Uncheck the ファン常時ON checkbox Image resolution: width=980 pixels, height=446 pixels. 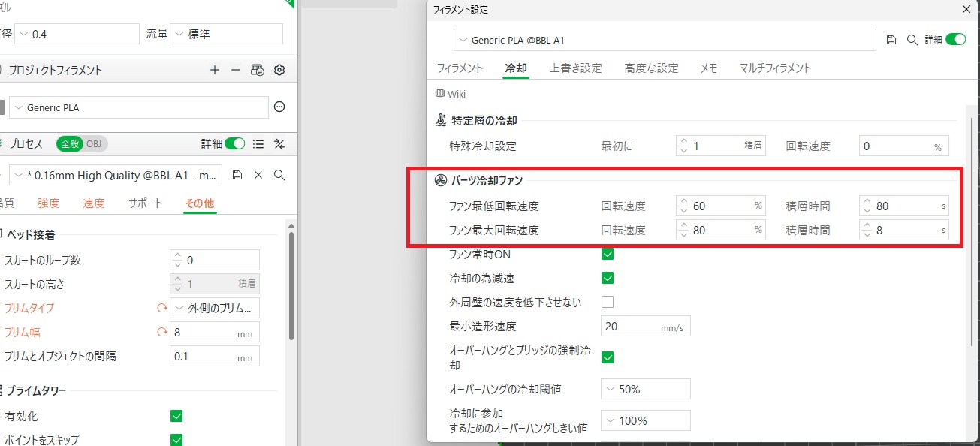[608, 255]
